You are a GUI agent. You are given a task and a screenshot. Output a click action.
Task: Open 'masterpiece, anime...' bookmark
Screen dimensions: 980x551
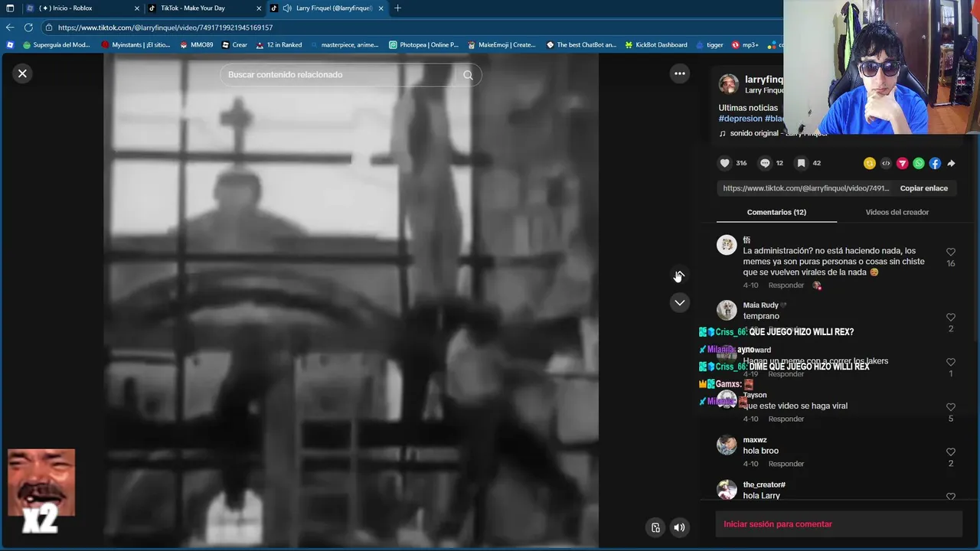point(344,45)
